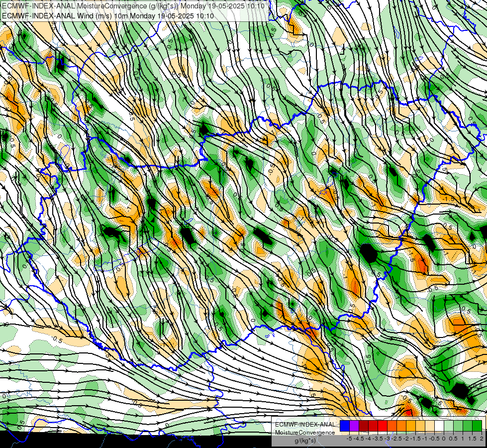Click the legend tick value -3.5
The image size is (487, 448).
click(378, 439)
